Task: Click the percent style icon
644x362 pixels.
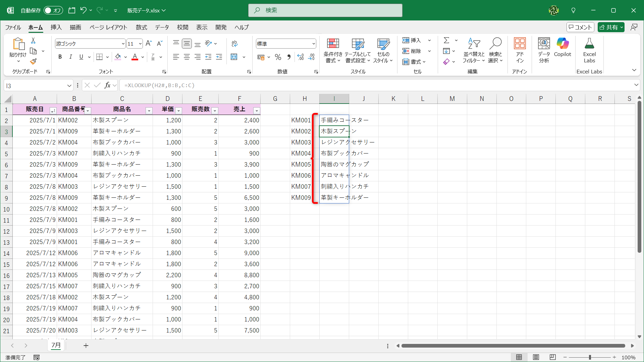Action: (278, 57)
